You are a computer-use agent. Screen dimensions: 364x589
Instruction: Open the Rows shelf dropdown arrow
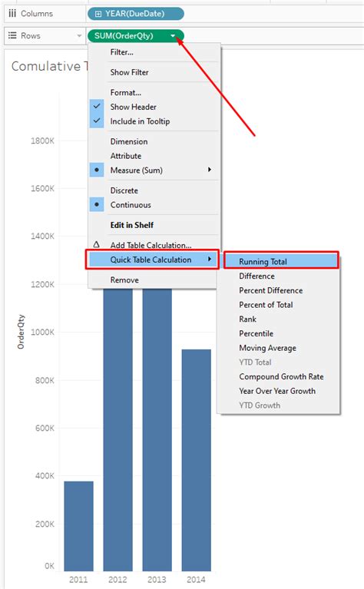point(79,36)
